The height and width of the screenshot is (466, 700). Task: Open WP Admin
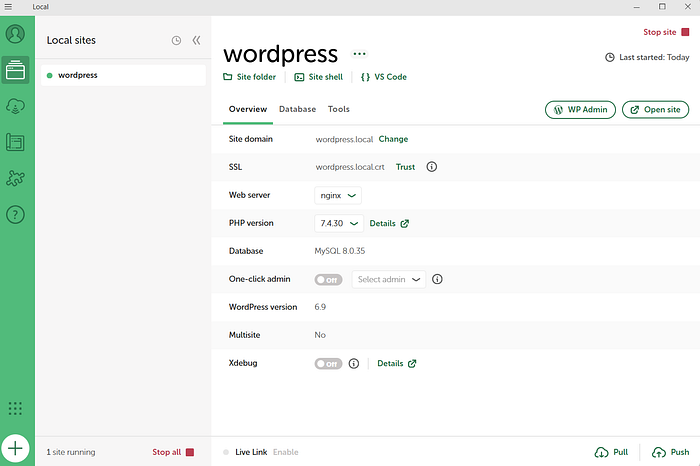pyautogui.click(x=580, y=110)
